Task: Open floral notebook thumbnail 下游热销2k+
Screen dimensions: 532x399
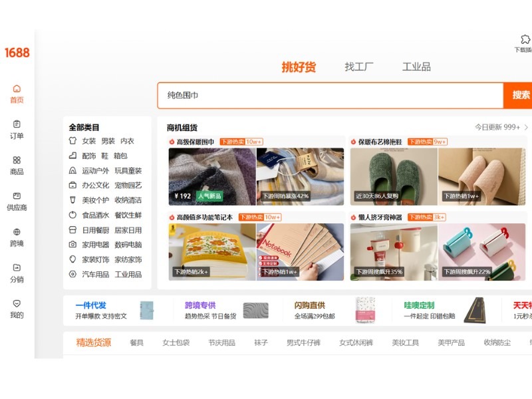Action: click(212, 252)
